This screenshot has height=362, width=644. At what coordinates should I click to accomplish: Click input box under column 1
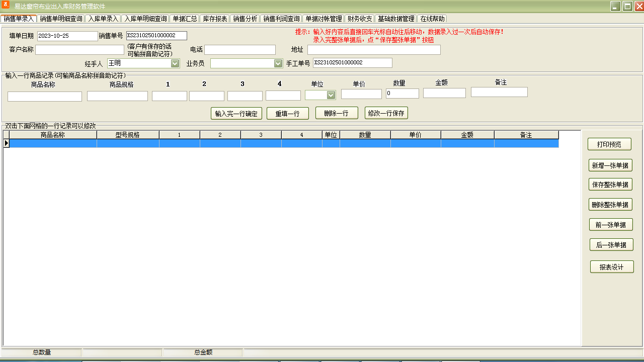[x=170, y=96]
